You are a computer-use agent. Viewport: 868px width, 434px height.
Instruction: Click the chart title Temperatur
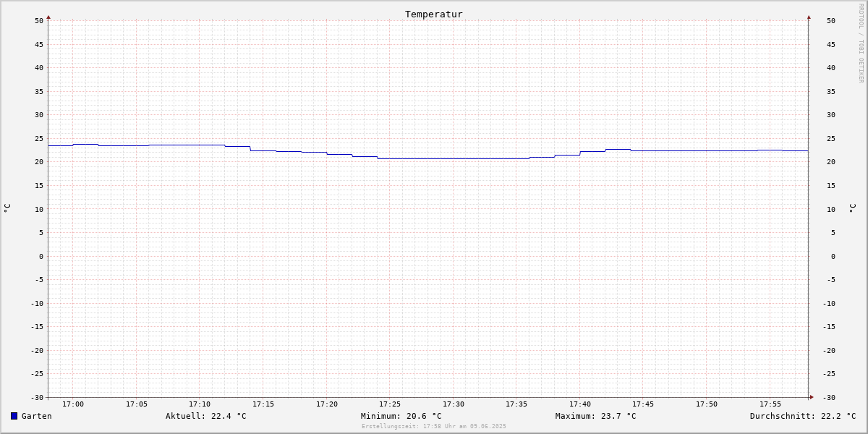coord(434,14)
